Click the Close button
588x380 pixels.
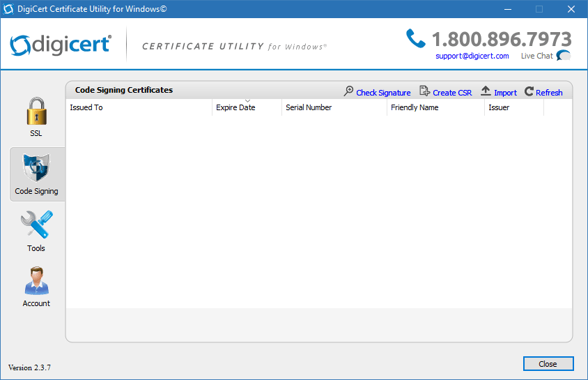click(548, 363)
